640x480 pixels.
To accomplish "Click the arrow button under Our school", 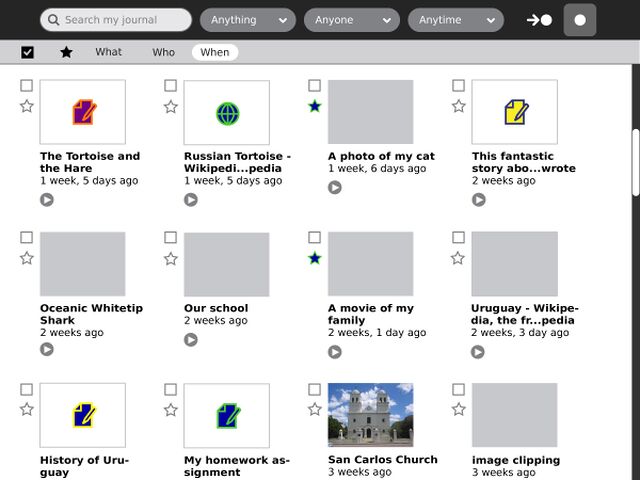I will click(x=190, y=340).
